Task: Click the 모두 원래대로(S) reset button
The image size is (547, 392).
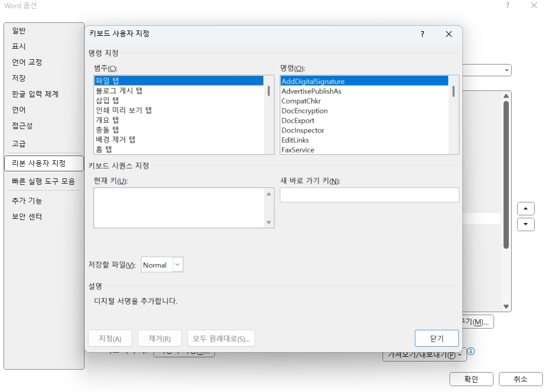Action: click(x=222, y=338)
